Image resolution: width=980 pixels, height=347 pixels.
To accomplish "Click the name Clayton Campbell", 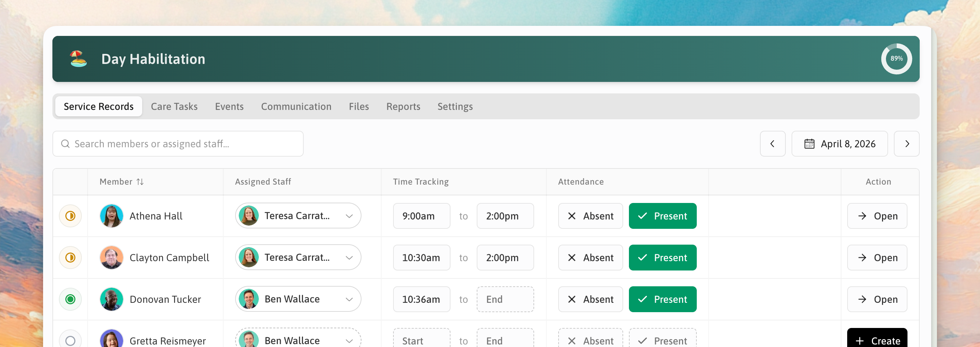I will coord(169,258).
